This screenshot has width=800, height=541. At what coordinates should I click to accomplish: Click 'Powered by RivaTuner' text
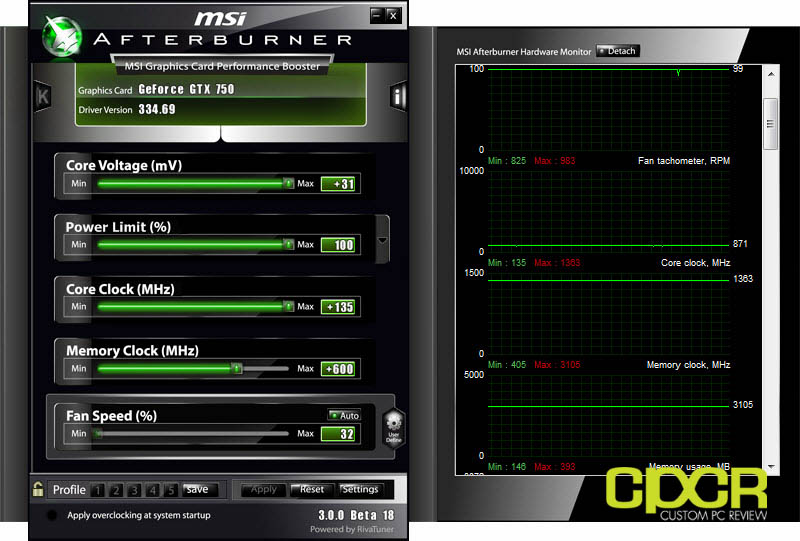(x=352, y=529)
